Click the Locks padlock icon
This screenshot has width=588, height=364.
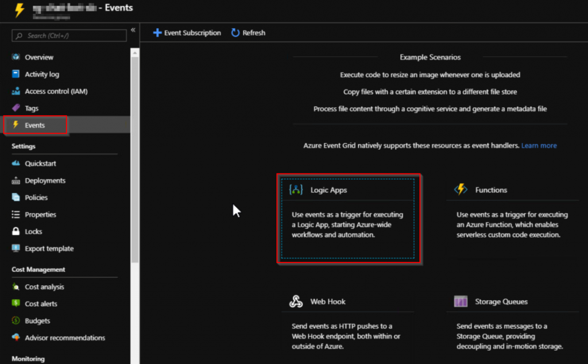pyautogui.click(x=16, y=231)
